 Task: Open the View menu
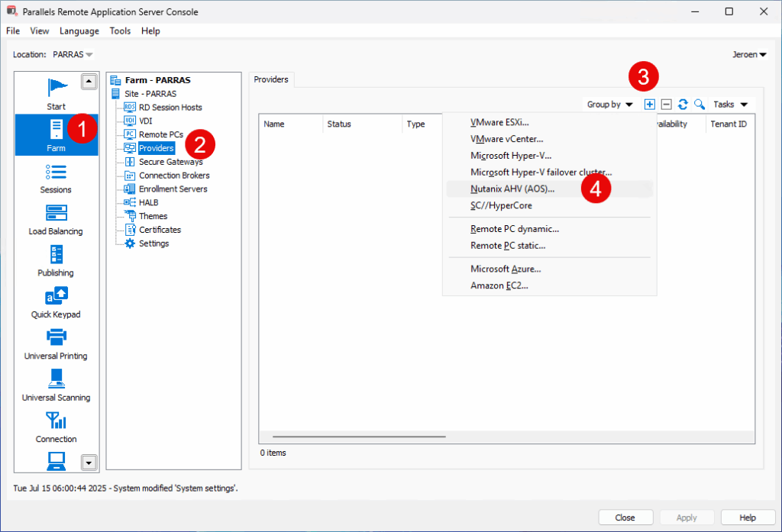pos(40,31)
